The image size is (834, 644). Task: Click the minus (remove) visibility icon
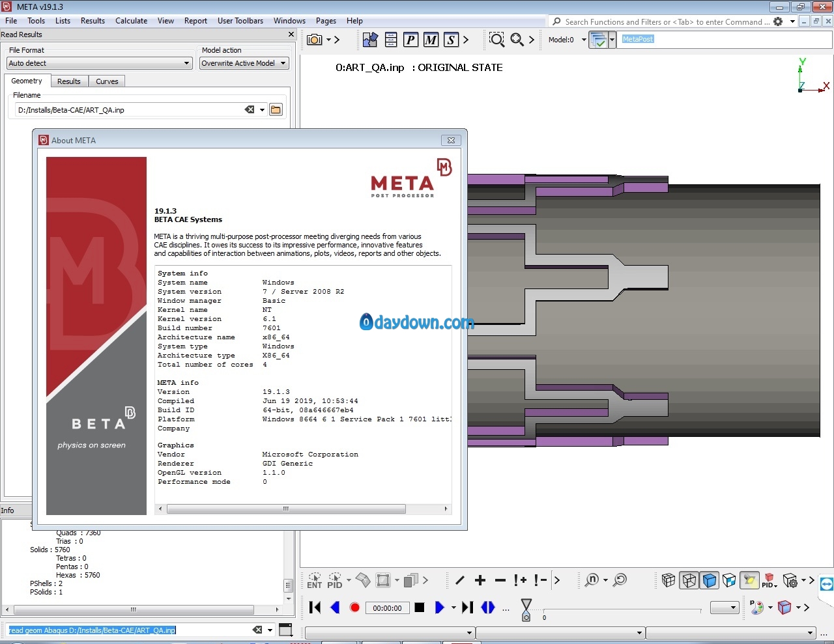pyautogui.click(x=500, y=580)
